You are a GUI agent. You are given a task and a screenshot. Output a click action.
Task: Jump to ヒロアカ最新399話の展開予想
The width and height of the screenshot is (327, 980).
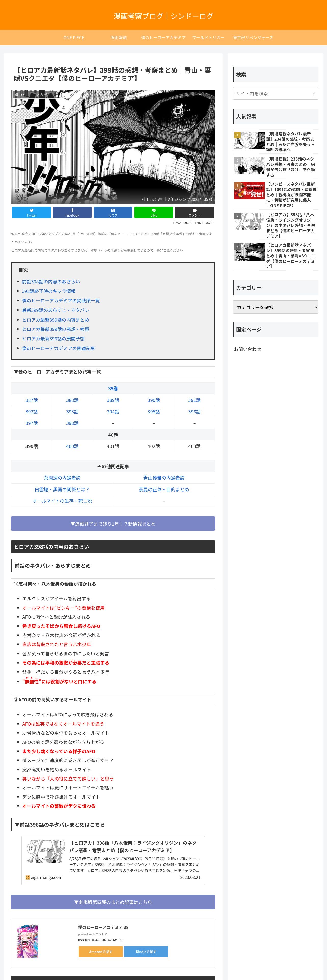[x=53, y=339]
